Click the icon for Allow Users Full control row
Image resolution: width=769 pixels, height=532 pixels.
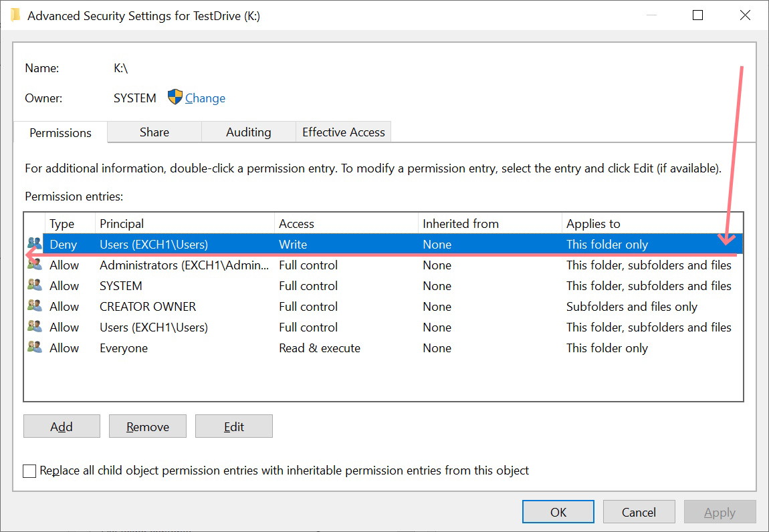pos(34,327)
